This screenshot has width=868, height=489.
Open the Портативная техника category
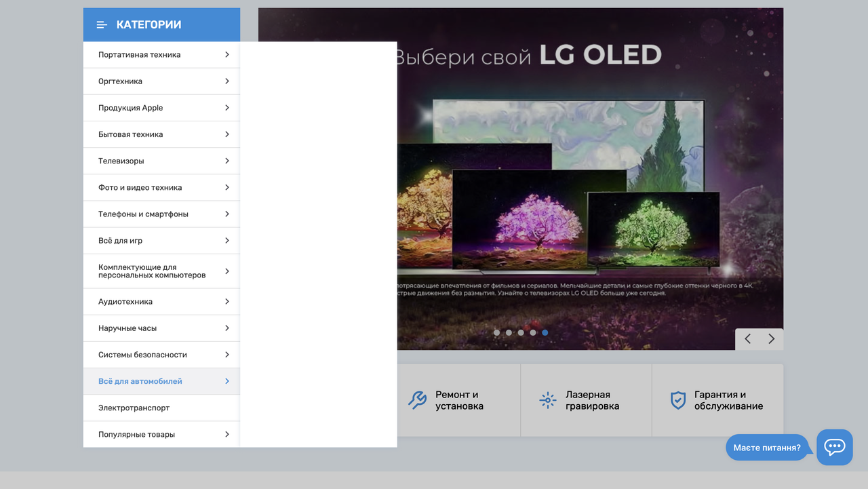pos(161,55)
